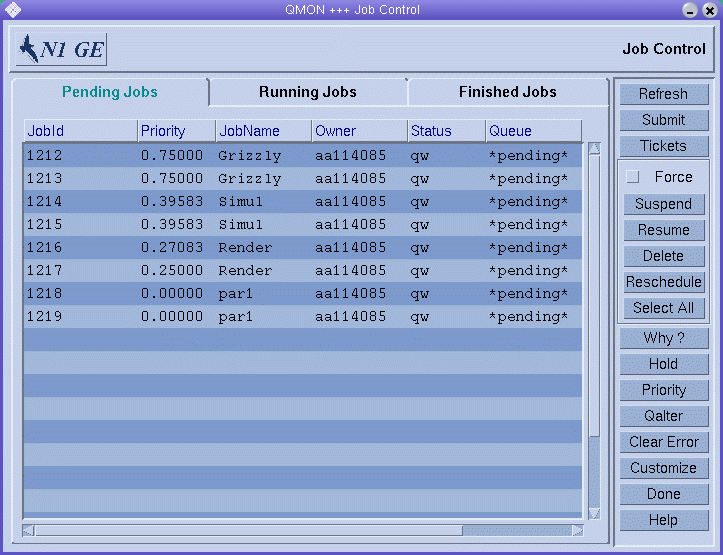723x555 pixels.
Task: Click qw status in job 1215 row
Action: pos(420,225)
